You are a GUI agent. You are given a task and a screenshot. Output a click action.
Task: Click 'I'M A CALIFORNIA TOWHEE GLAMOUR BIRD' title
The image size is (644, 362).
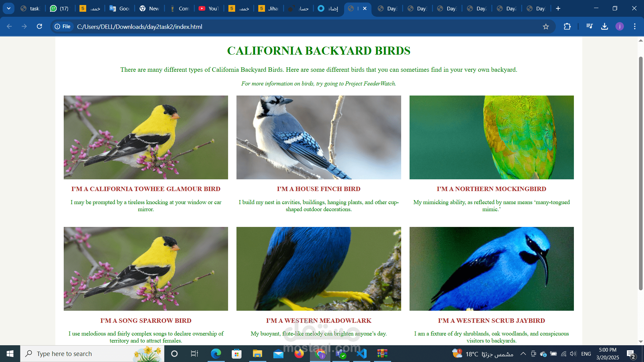coord(146,189)
